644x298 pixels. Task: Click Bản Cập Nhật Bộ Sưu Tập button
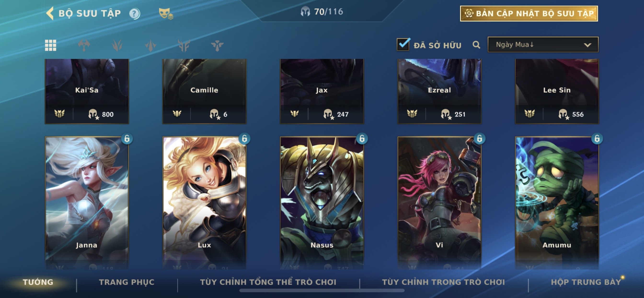(x=529, y=13)
